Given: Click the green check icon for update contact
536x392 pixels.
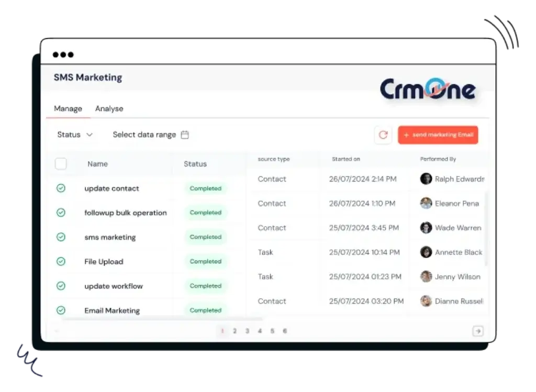Looking at the screenshot, I should pyautogui.click(x=61, y=188).
